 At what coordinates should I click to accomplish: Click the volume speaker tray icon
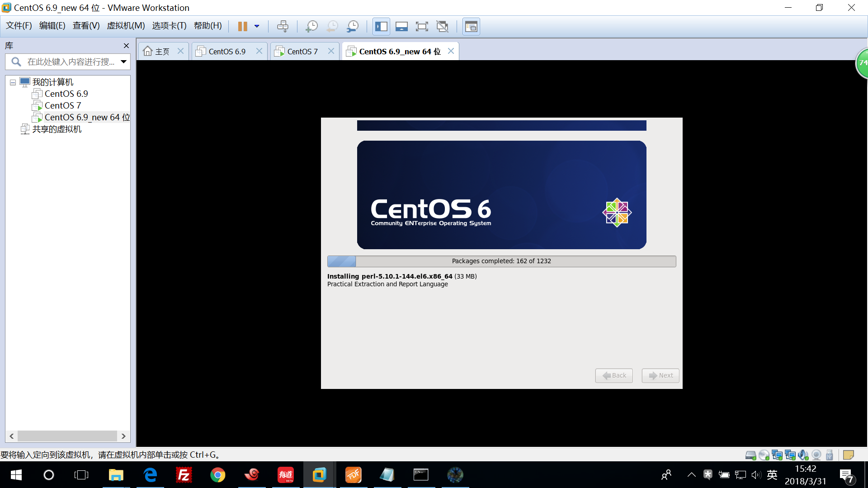tap(756, 475)
